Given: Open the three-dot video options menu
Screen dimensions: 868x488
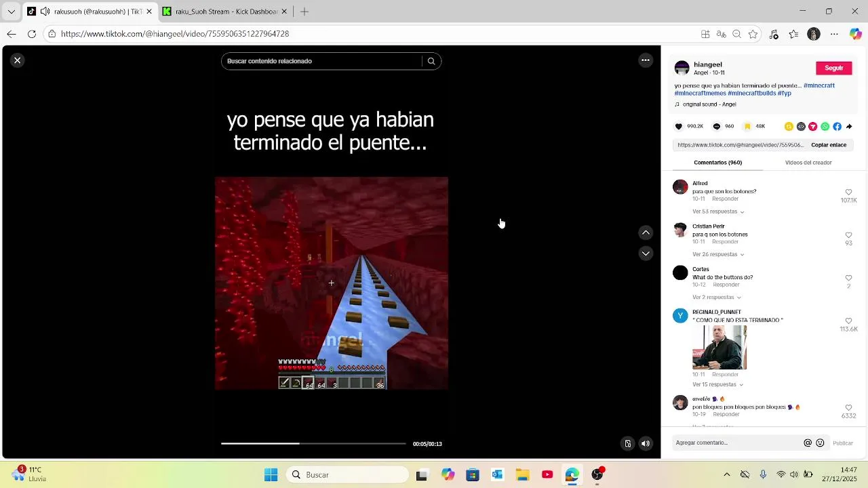Looking at the screenshot, I should coord(646,60).
